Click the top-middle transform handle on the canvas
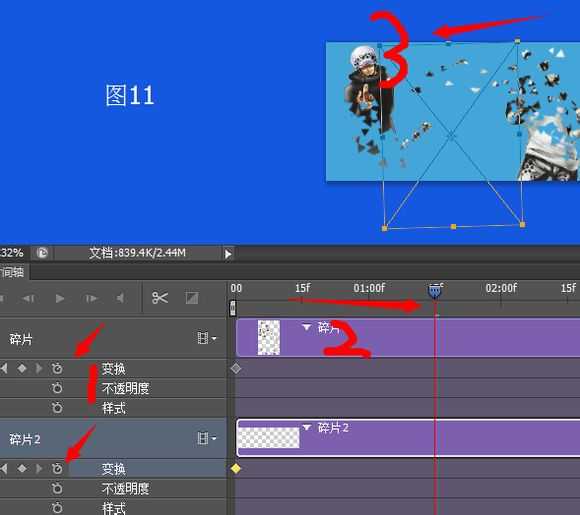The image size is (580, 515). (x=448, y=43)
